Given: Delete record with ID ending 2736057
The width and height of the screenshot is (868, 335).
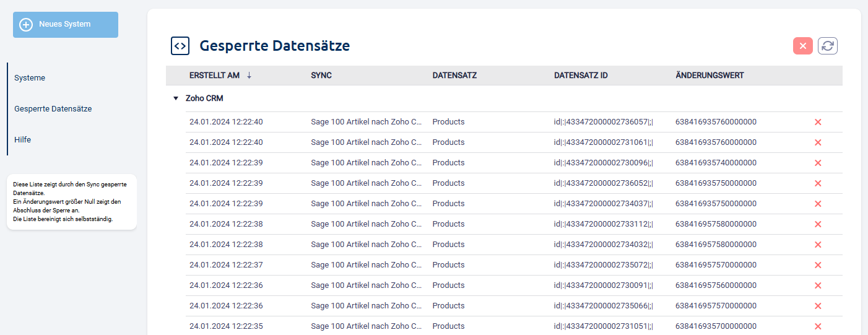Looking at the screenshot, I should pos(817,122).
